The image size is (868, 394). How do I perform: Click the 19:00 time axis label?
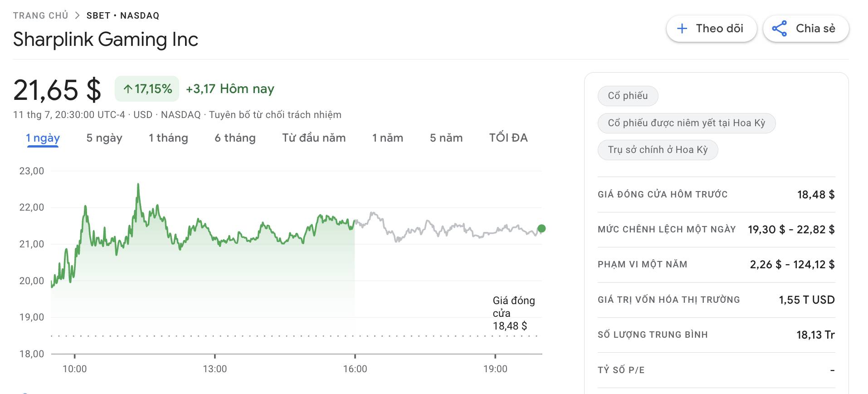(x=495, y=369)
